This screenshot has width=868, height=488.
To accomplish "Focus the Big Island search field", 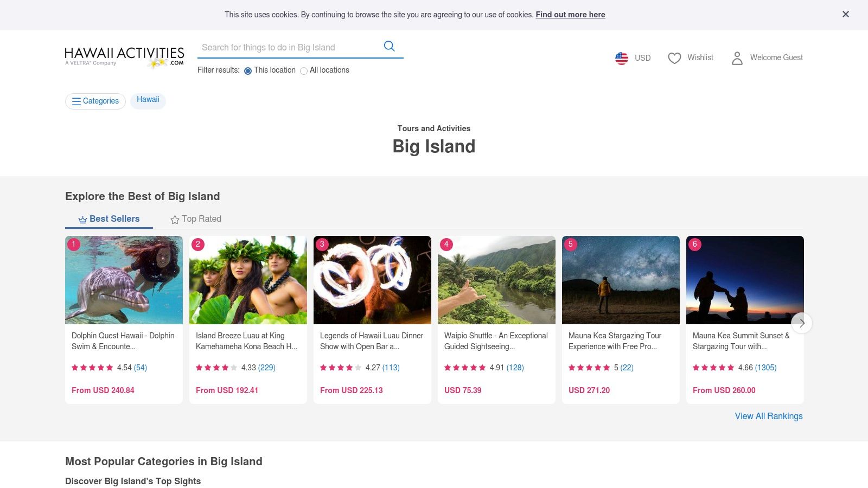I will (288, 48).
